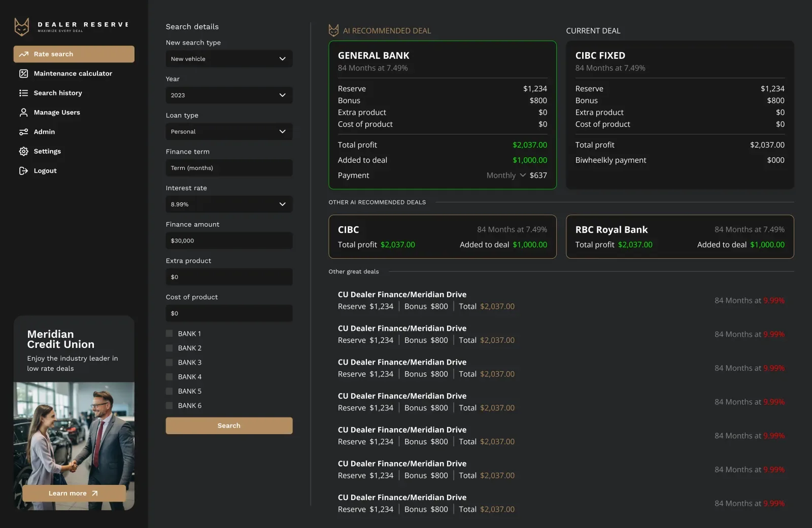The image size is (812, 528).
Task: Click the Finance term input field
Action: (229, 168)
